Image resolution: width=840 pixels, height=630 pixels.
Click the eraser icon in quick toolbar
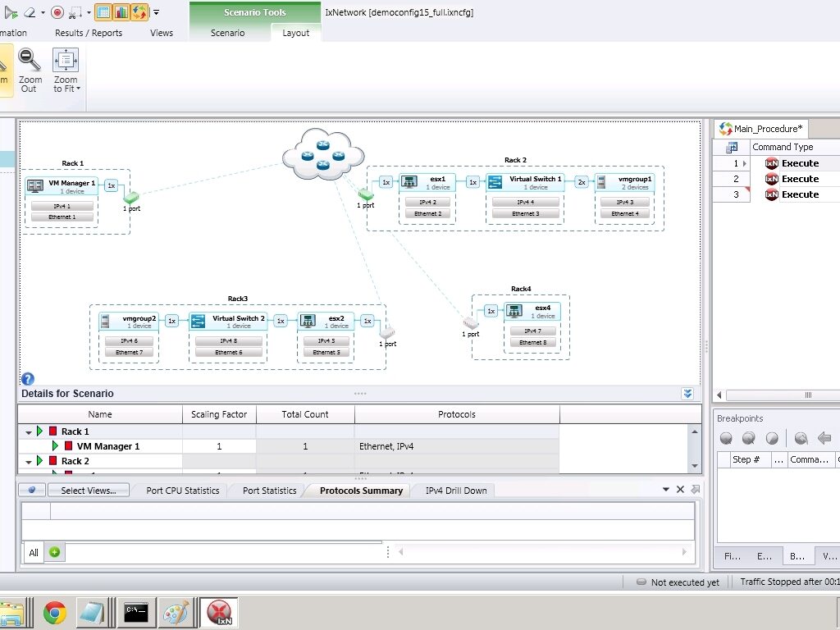point(30,11)
